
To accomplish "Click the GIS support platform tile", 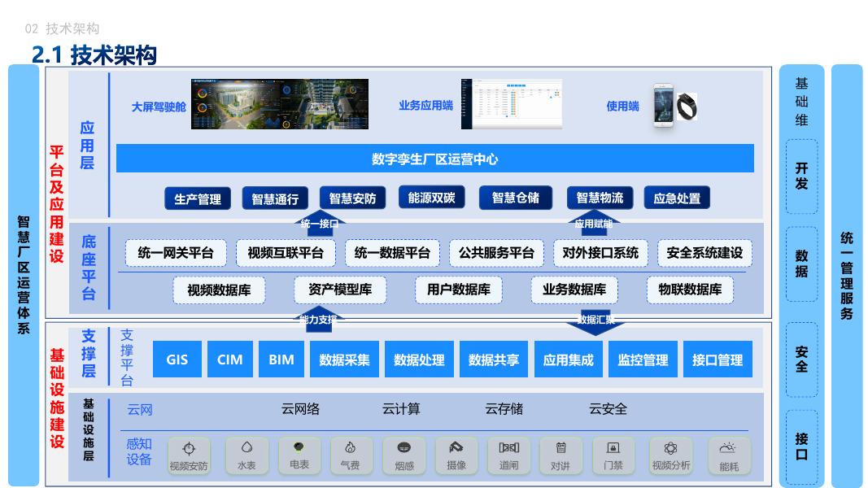I will tap(177, 359).
